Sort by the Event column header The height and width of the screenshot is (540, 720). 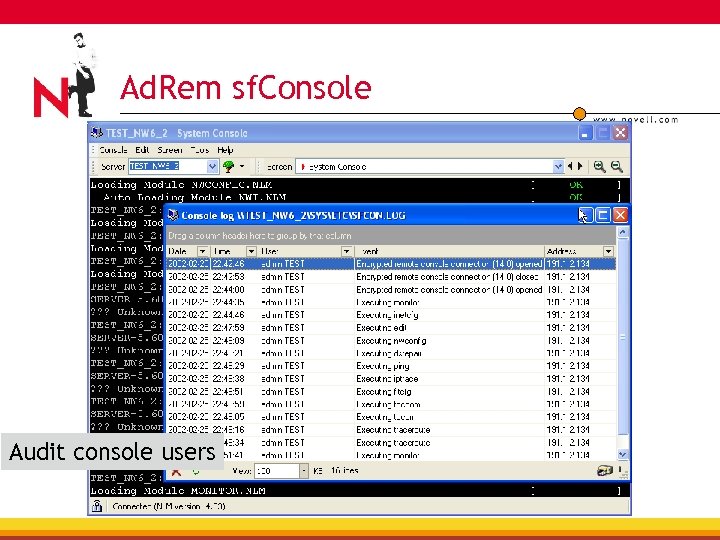450,251
